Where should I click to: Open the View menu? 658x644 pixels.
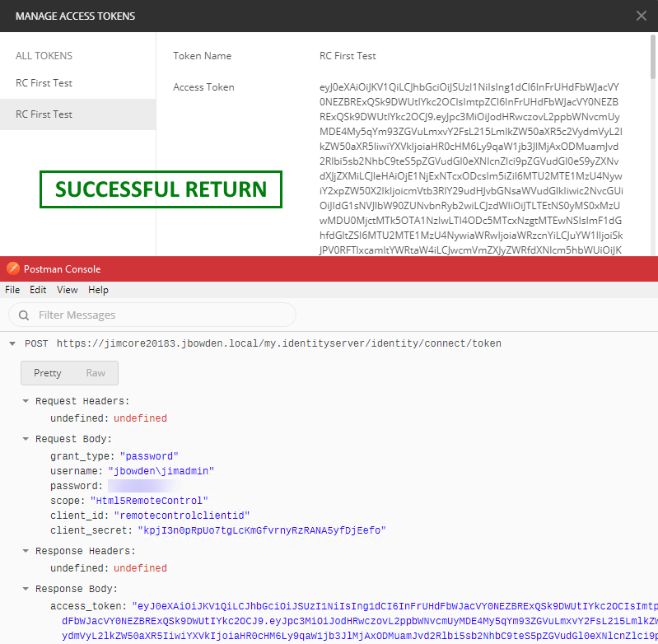68,290
